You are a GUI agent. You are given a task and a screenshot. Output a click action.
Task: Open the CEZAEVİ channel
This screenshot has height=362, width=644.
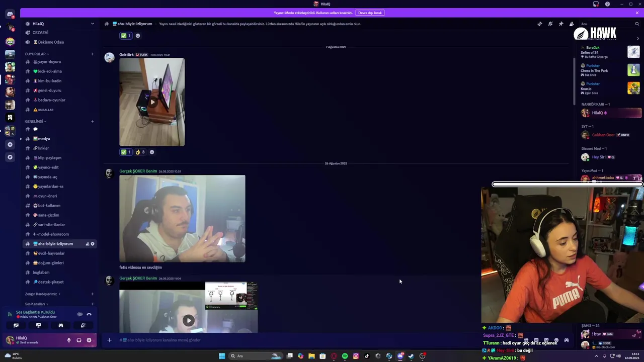pos(59,33)
